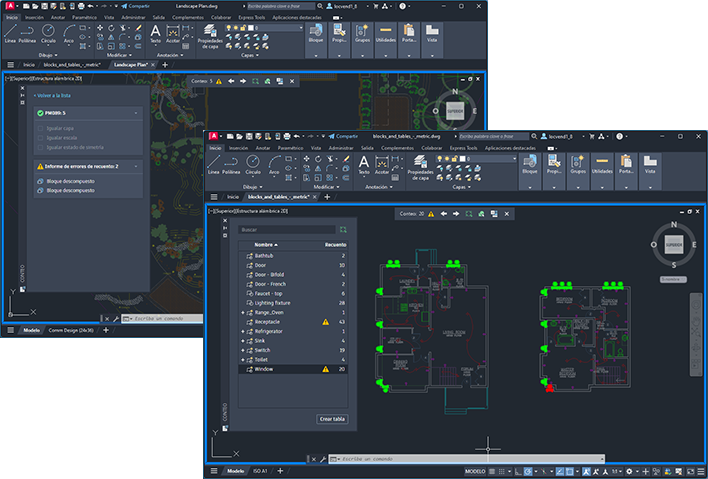Click the zoom-to-object icon in Conteo 20 toolbar
This screenshot has width=708, height=479.
point(469,214)
